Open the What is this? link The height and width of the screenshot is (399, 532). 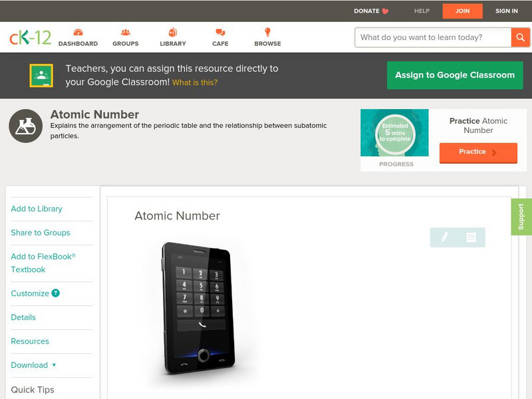[195, 82]
